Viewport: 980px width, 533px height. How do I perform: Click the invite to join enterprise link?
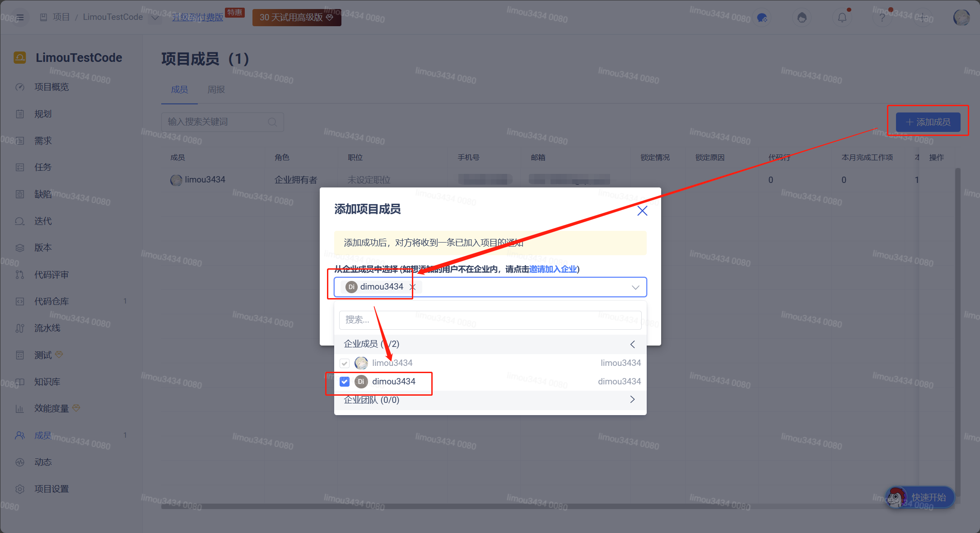(x=553, y=269)
